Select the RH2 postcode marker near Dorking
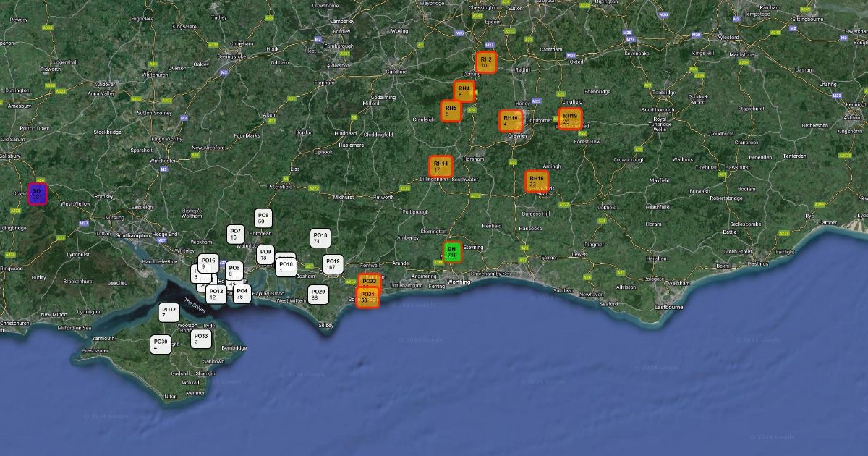Image resolution: width=868 pixels, height=456 pixels. pos(486,62)
